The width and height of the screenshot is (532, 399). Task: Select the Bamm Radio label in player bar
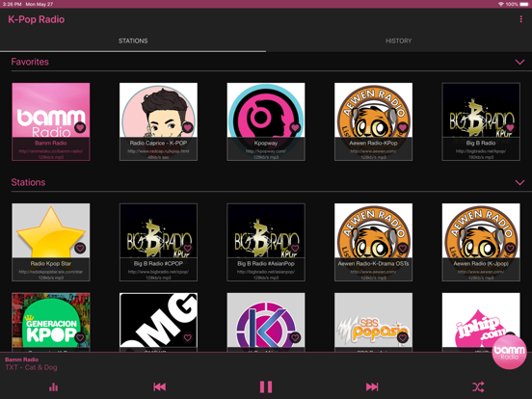tap(22, 359)
